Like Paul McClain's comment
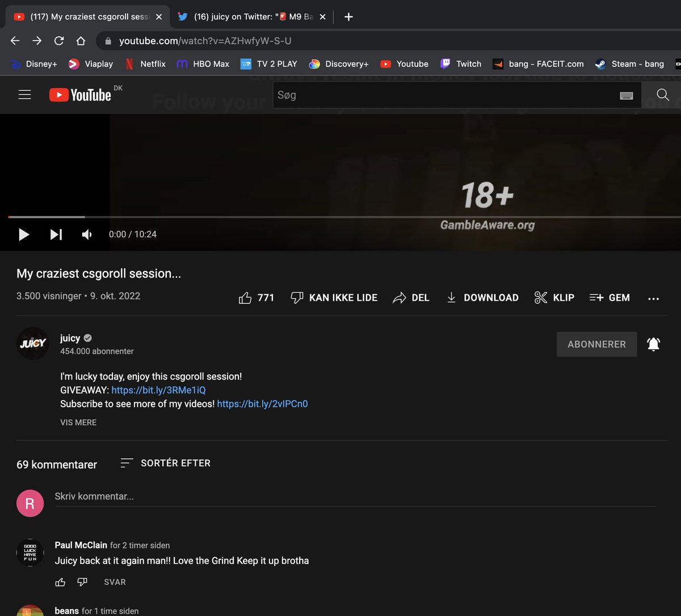 [x=60, y=582]
